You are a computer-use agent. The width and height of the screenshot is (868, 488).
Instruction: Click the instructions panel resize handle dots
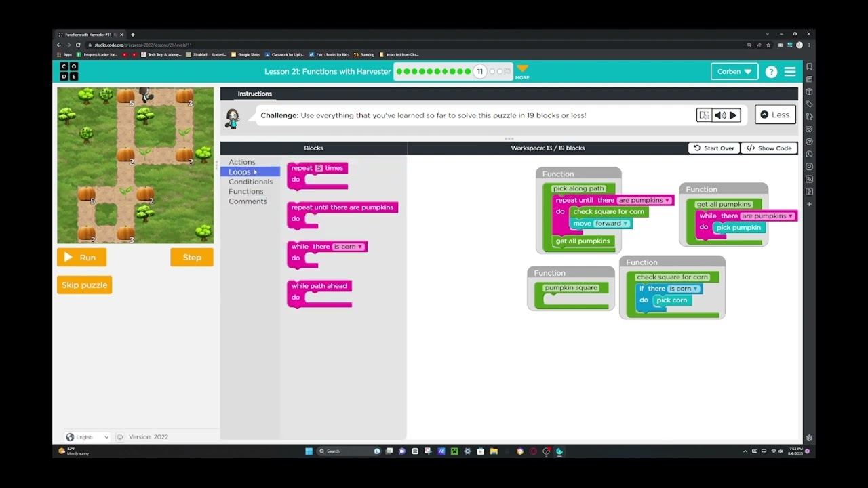509,138
